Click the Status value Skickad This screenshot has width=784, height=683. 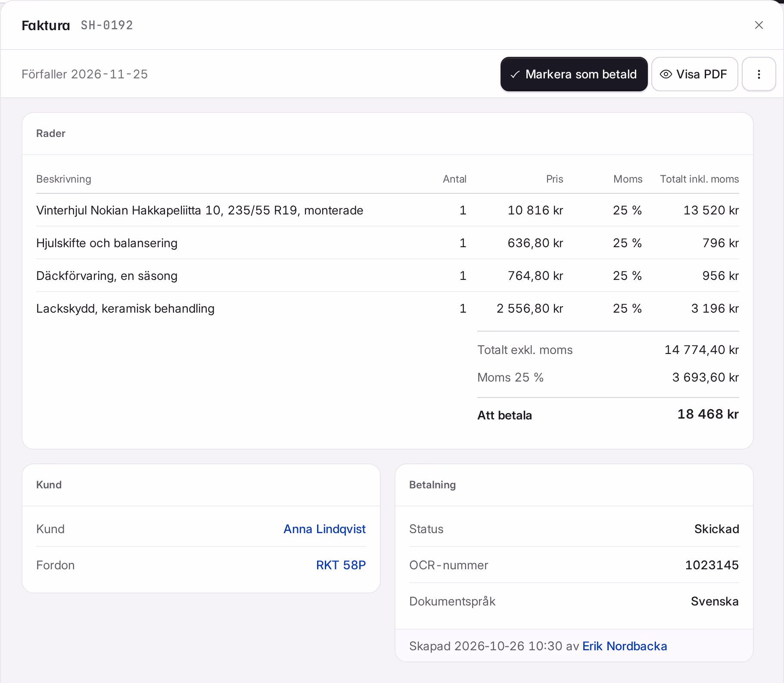click(716, 529)
